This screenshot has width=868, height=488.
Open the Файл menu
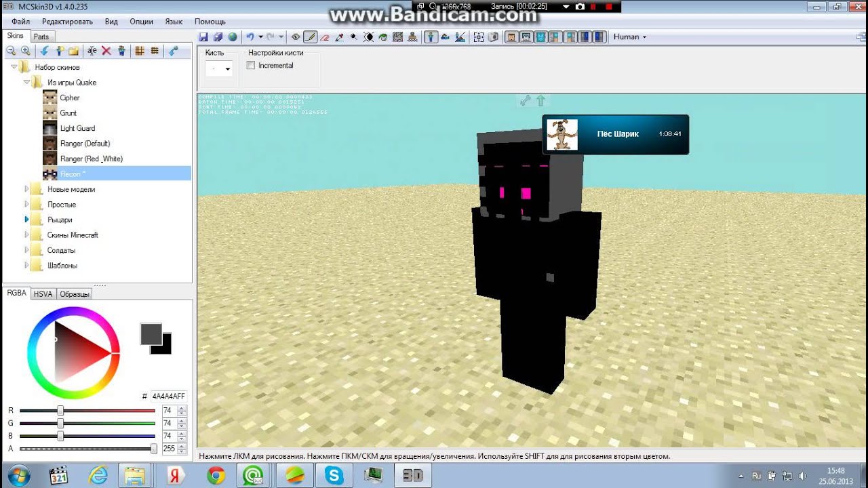[x=20, y=22]
